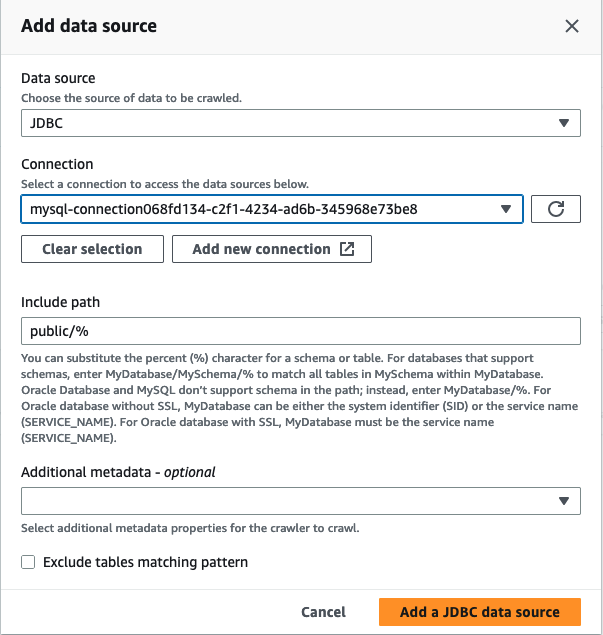The image size is (603, 635).
Task: Click the Add data source dialog title
Action: tap(89, 26)
